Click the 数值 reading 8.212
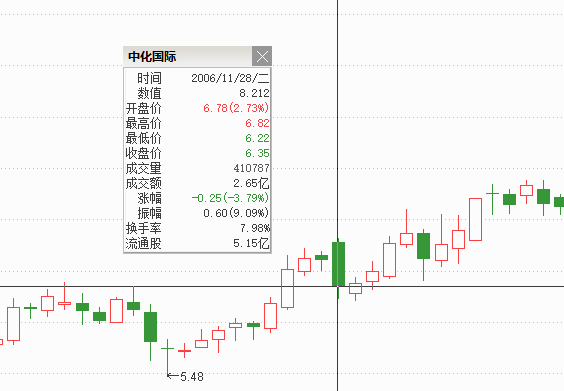 tap(254, 93)
